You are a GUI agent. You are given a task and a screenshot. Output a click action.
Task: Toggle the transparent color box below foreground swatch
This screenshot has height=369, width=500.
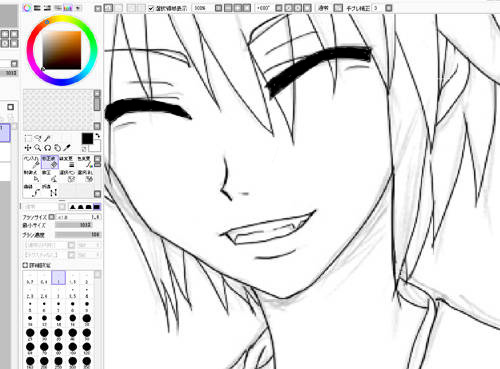85,149
